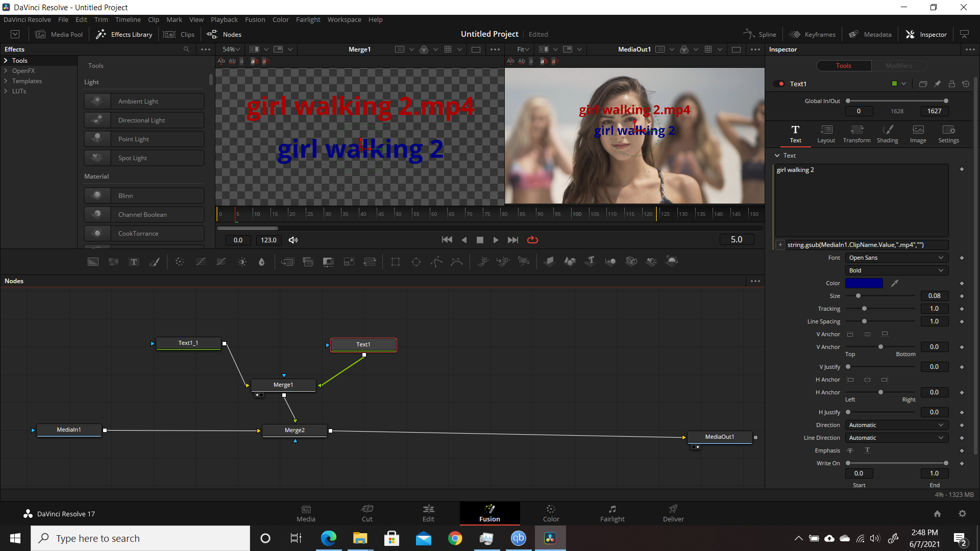Image resolution: width=980 pixels, height=551 pixels.
Task: Select the Background tool in the toolbar
Action: pyautogui.click(x=93, y=262)
